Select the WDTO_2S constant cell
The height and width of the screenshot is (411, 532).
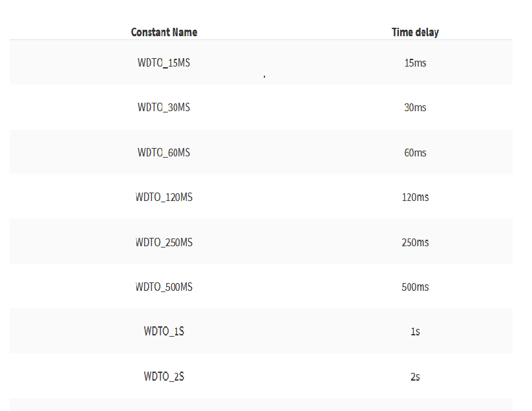click(164, 376)
